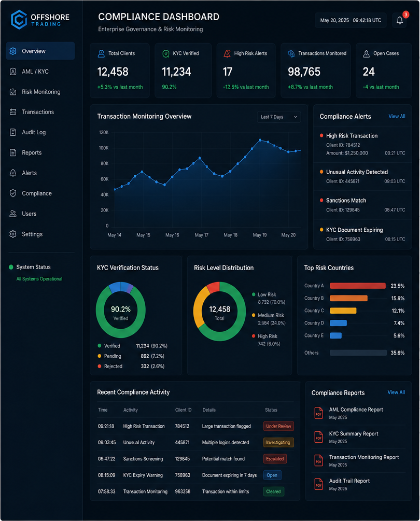Click the Open status badge

pyautogui.click(x=272, y=475)
